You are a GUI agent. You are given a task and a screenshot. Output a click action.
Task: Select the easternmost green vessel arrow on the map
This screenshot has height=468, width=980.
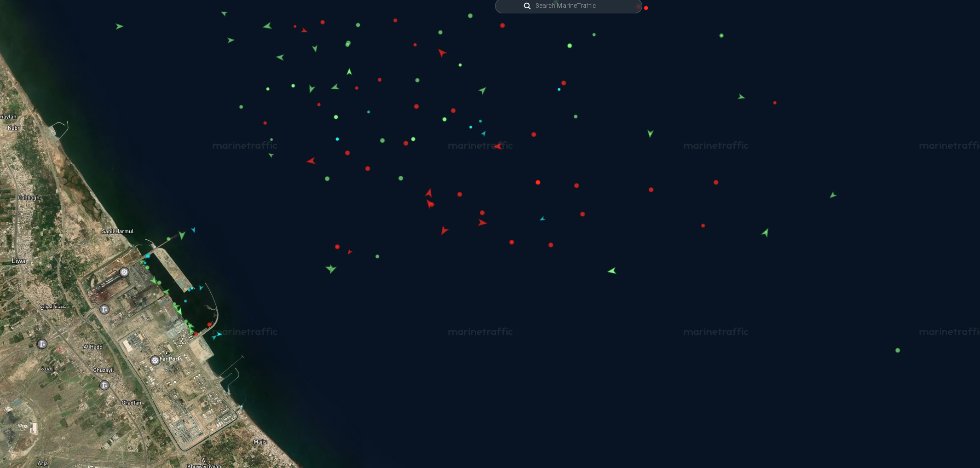(x=833, y=195)
